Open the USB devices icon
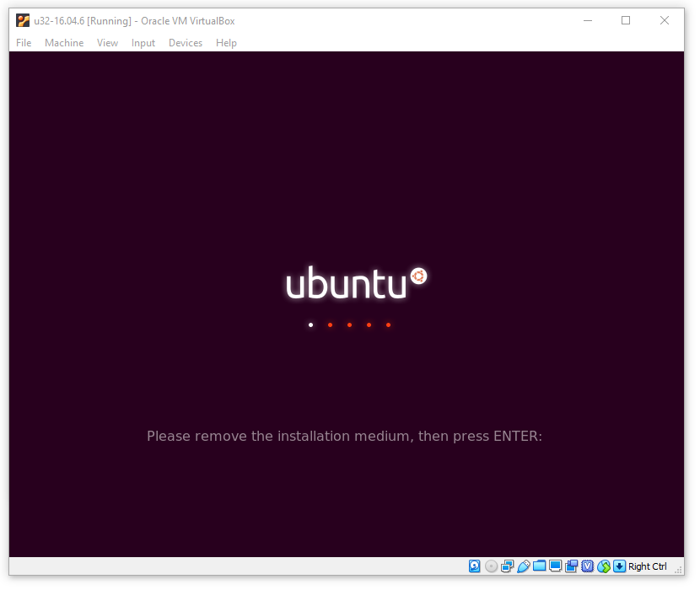700x590 pixels. pos(523,566)
